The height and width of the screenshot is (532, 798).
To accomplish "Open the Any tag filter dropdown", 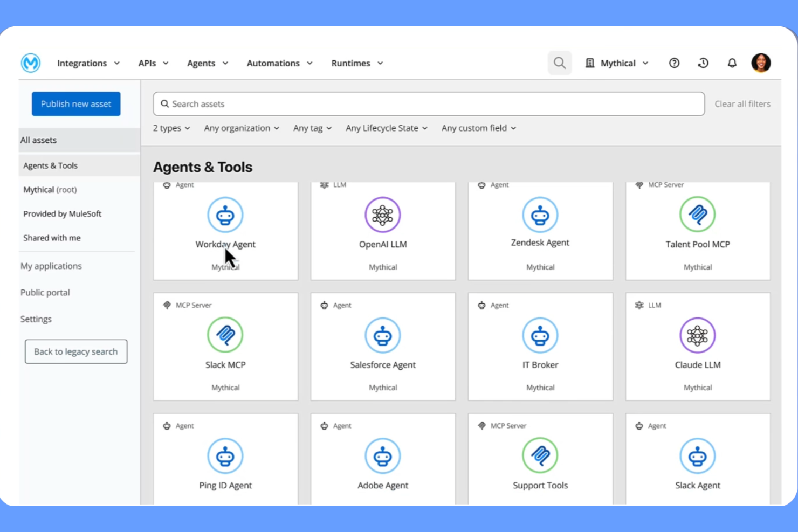I will [x=312, y=128].
